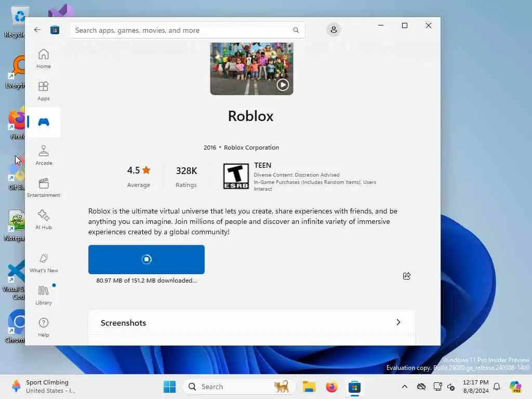The image size is (532, 399).
Task: Open the clock showing 12:17 PM
Action: pos(475,387)
